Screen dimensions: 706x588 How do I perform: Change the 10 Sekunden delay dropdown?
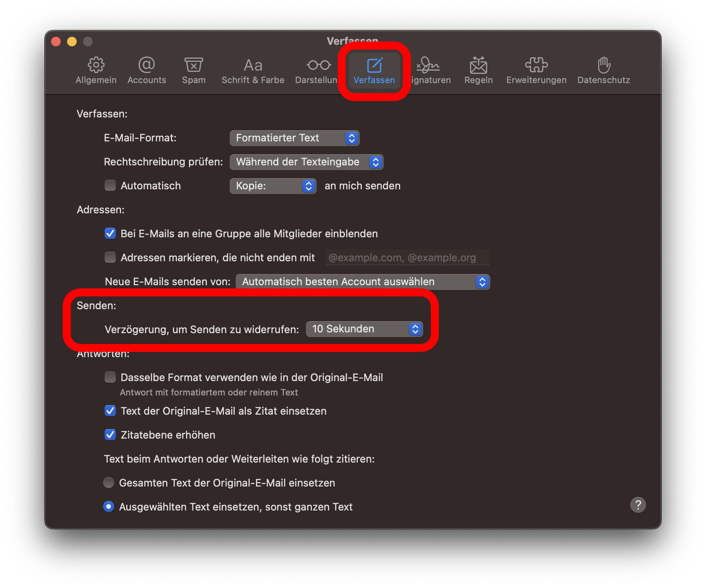click(x=364, y=329)
